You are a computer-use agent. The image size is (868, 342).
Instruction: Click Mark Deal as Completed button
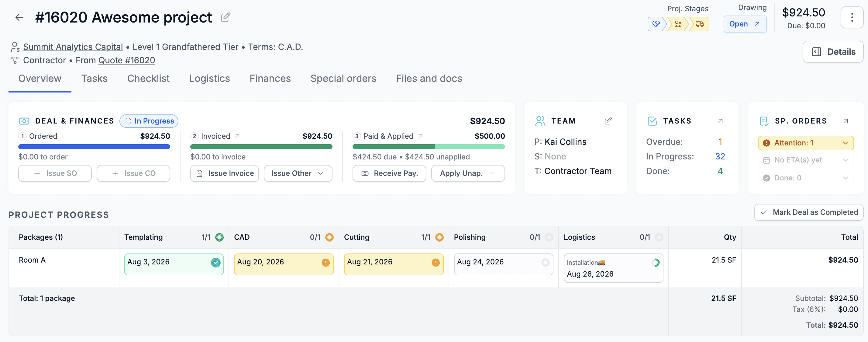coord(809,212)
